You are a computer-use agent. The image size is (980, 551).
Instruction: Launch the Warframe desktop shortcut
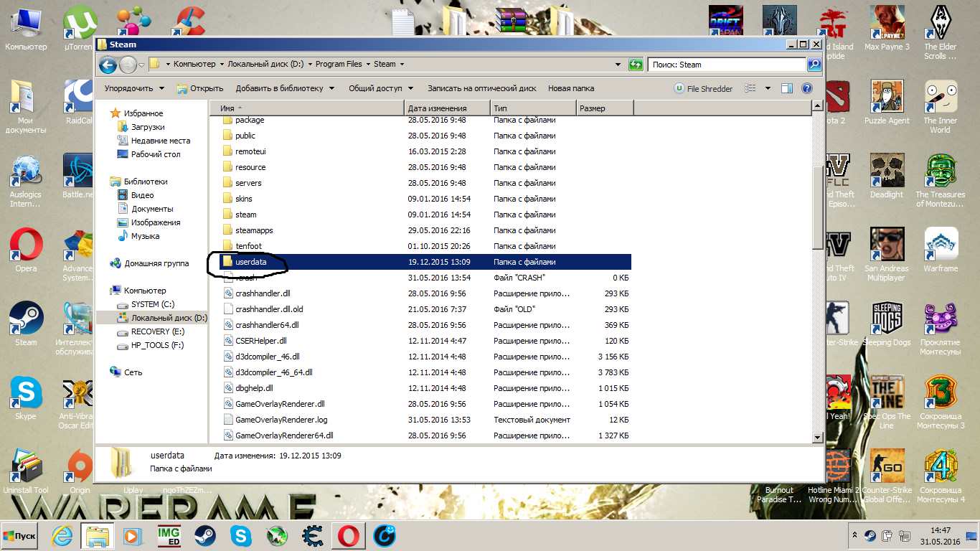(941, 250)
